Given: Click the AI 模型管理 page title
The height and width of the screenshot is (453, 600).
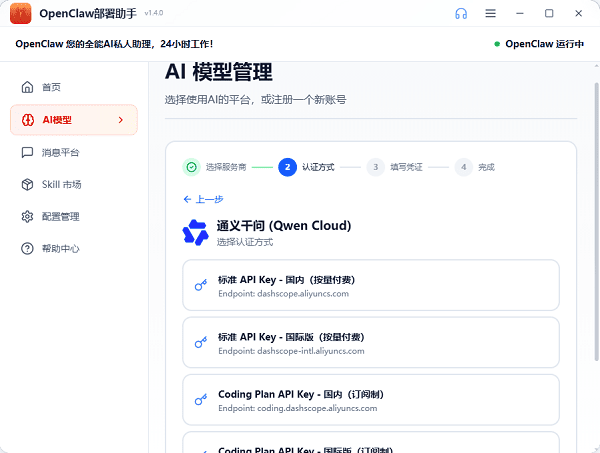Looking at the screenshot, I should (x=219, y=72).
